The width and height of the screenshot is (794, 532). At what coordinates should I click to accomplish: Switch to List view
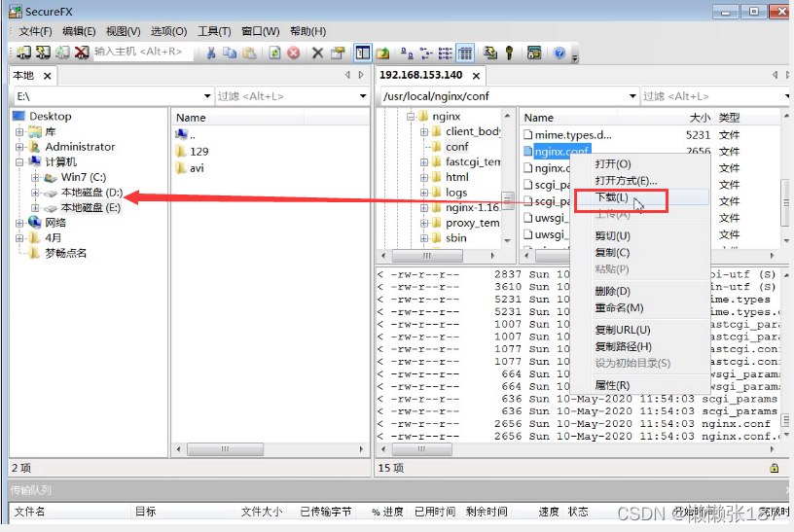coord(445,53)
